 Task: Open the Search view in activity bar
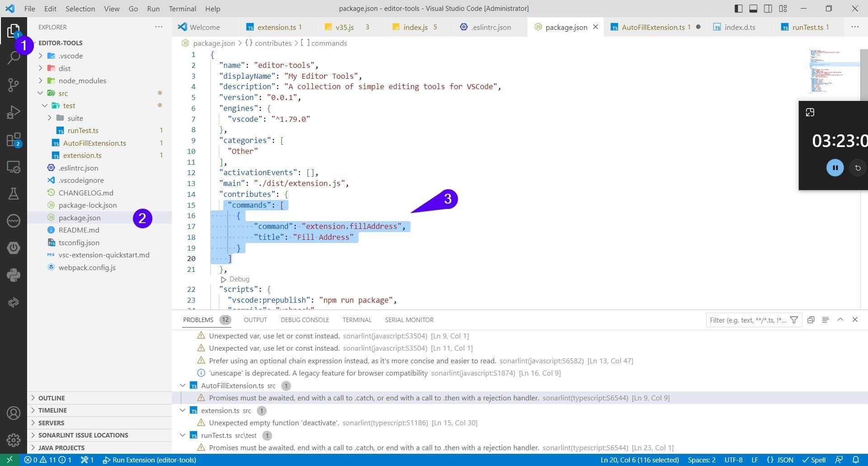click(x=14, y=58)
